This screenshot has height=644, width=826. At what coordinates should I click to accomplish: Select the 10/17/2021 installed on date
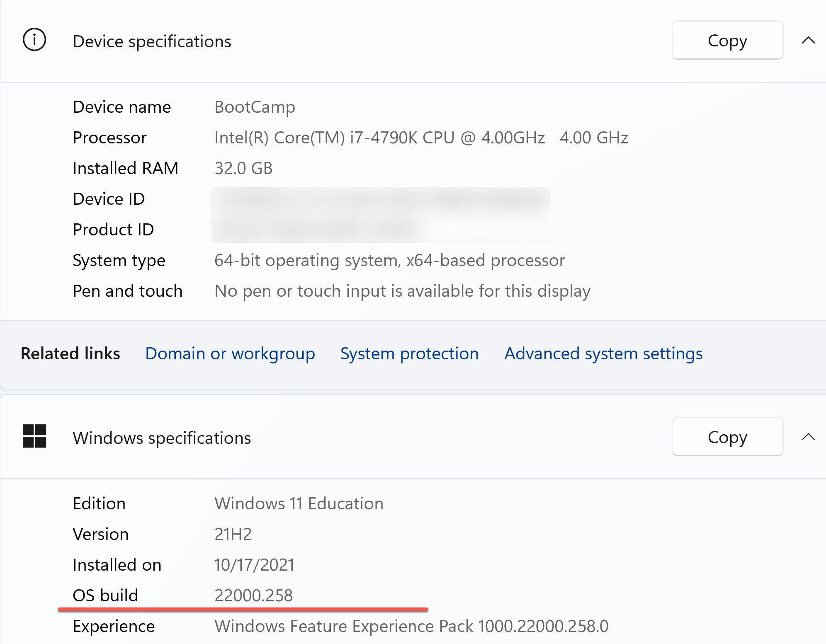pyautogui.click(x=254, y=565)
